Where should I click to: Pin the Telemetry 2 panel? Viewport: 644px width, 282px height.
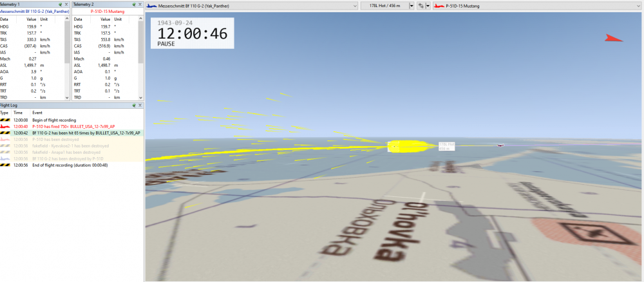click(x=135, y=4)
